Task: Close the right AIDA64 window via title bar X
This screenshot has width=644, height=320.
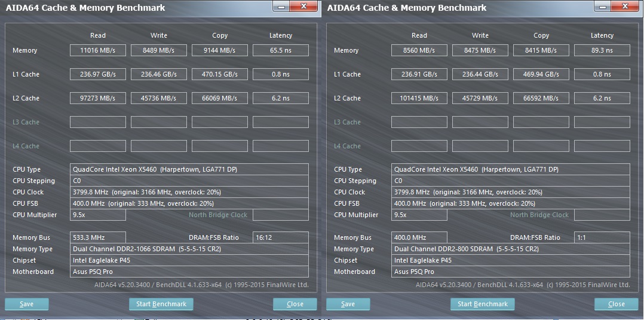Action: coord(625,6)
